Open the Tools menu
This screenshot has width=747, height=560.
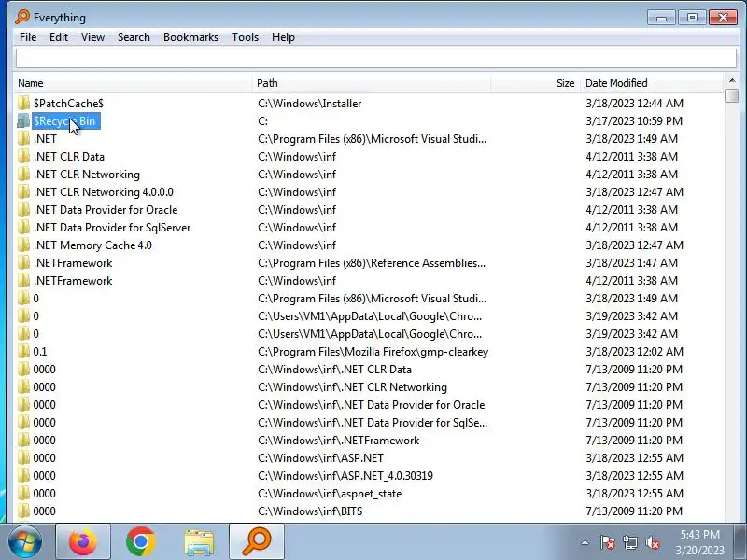pos(245,37)
